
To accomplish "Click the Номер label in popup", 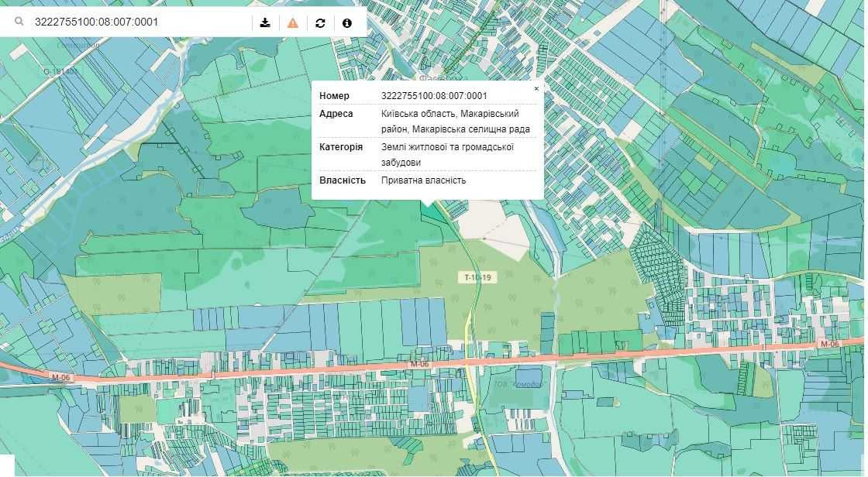I will point(334,96).
